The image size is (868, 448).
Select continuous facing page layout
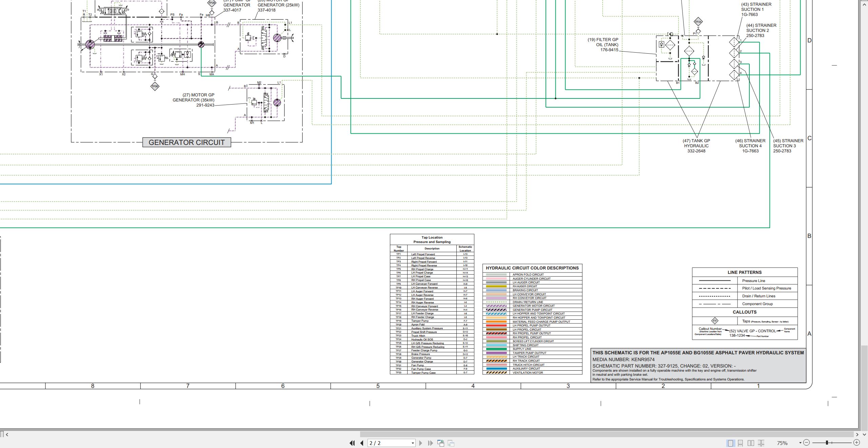[x=761, y=443]
